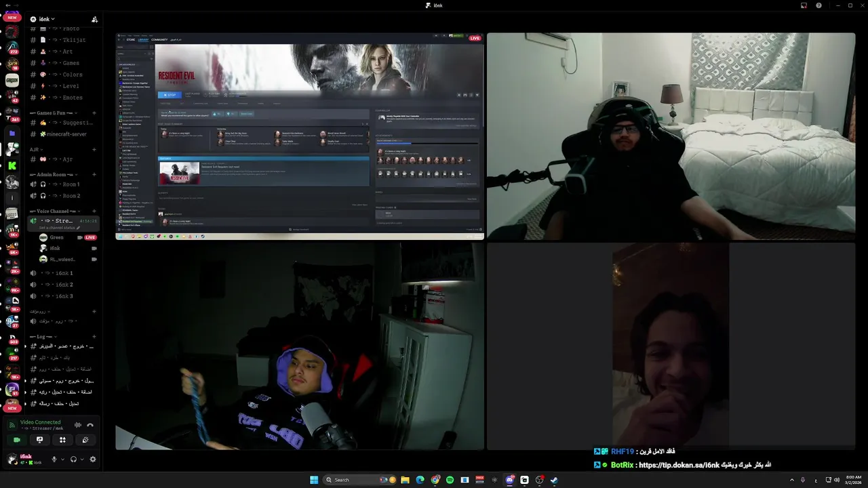
Task: Join the Room 2 voice channel
Action: coord(64,196)
